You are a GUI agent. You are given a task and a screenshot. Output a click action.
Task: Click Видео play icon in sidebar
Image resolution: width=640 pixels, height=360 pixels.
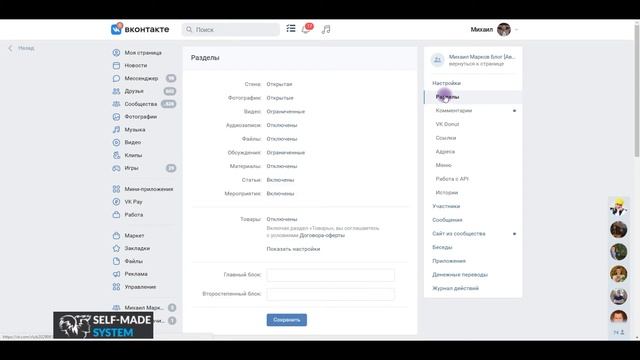click(x=116, y=142)
